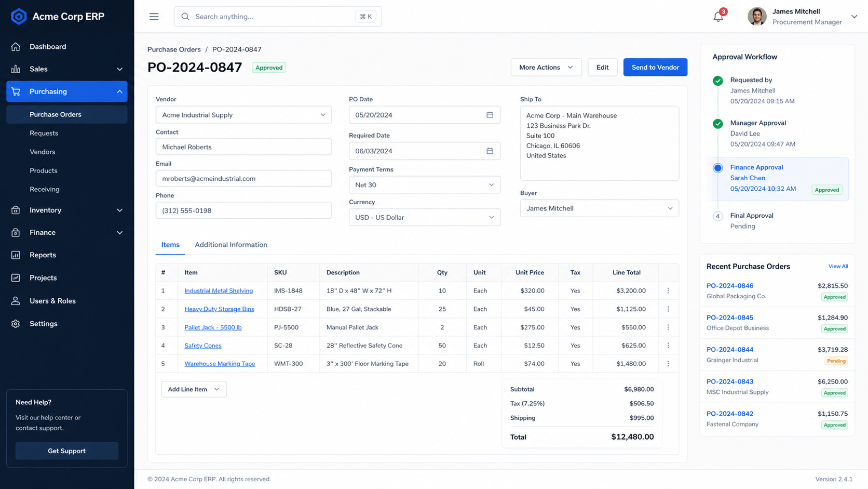Image resolution: width=868 pixels, height=489 pixels.
Task: Click the Reports icon in sidebar
Action: click(x=16, y=255)
